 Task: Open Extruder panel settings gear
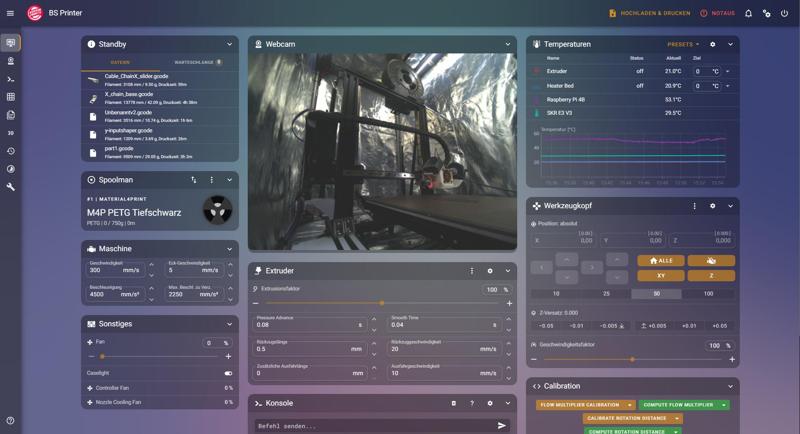point(490,271)
